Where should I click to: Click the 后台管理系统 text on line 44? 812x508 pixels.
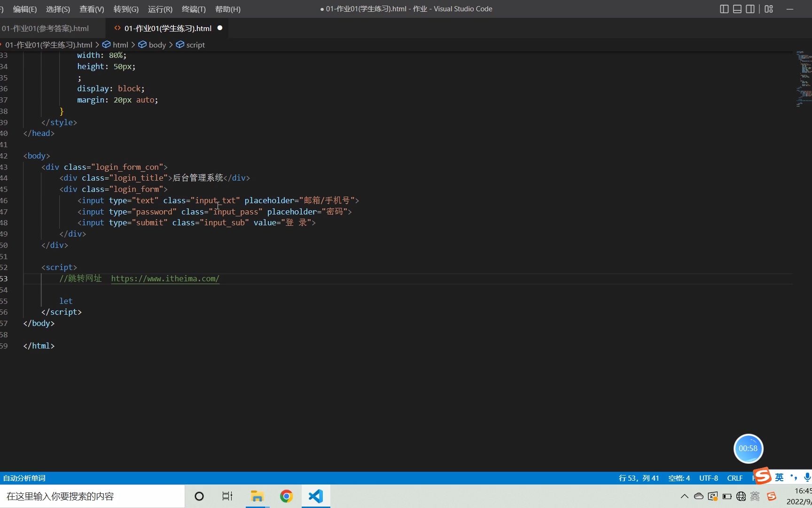[x=198, y=178]
